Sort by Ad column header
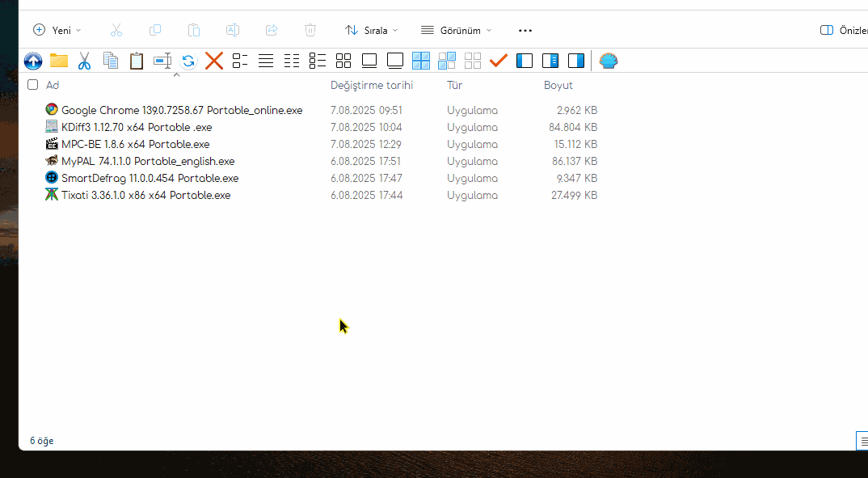Image resolution: width=868 pixels, height=478 pixels. coord(53,85)
